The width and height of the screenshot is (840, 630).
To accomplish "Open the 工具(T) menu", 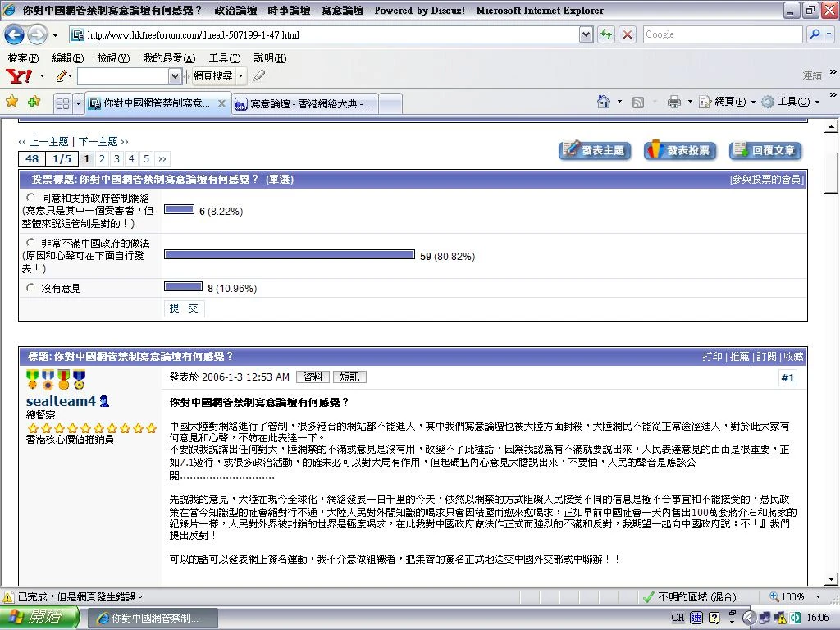I will [x=225, y=58].
